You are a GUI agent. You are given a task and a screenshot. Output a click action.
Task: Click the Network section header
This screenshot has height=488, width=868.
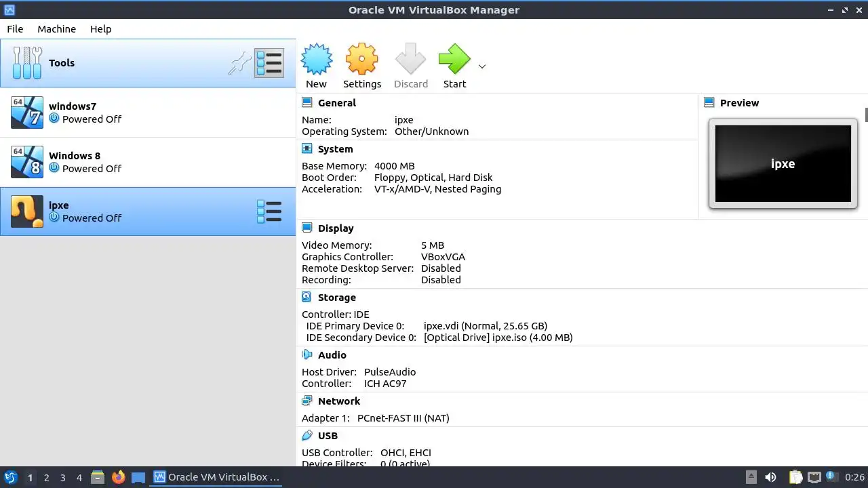click(338, 401)
